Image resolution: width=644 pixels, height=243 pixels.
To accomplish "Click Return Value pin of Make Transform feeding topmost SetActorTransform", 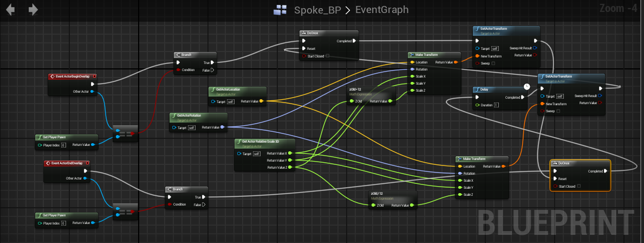I will tap(456, 62).
